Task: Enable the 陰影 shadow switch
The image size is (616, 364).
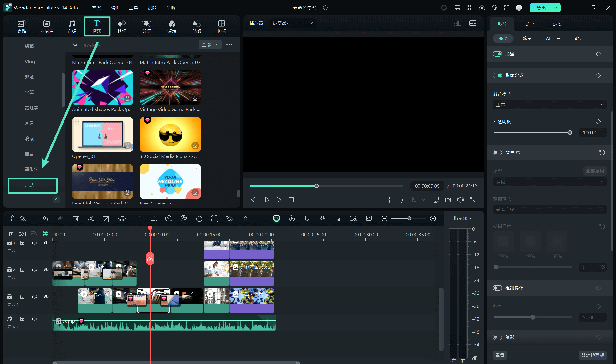Action: pos(497,337)
